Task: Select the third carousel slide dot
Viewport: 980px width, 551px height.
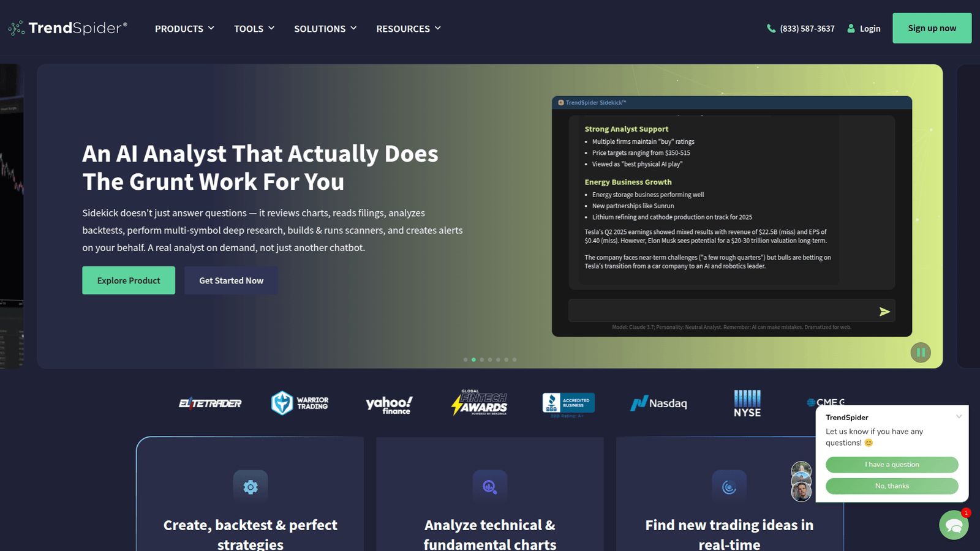Action: [482, 360]
